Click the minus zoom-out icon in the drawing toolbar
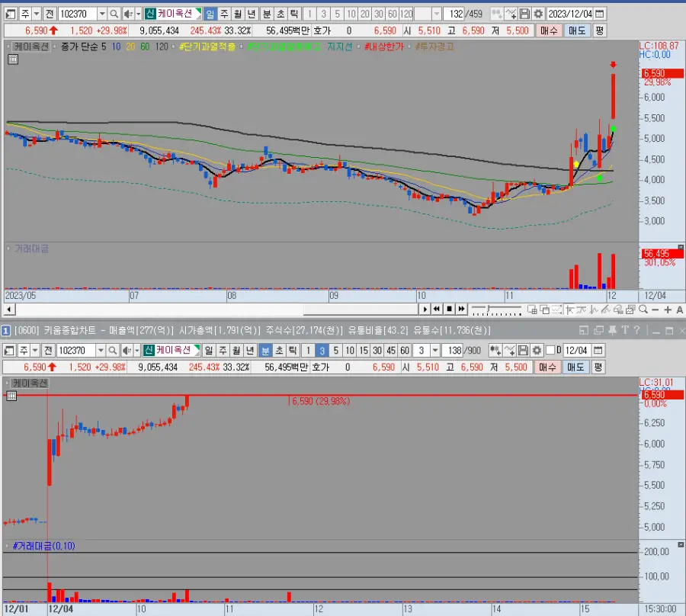The height and width of the screenshot is (616, 686). 655,310
